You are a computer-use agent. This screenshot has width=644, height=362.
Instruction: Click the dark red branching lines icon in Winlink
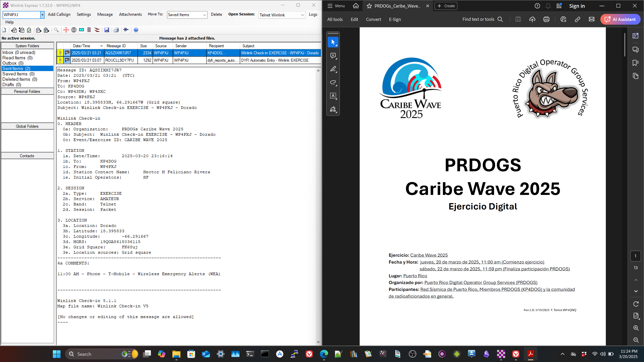[97, 30]
